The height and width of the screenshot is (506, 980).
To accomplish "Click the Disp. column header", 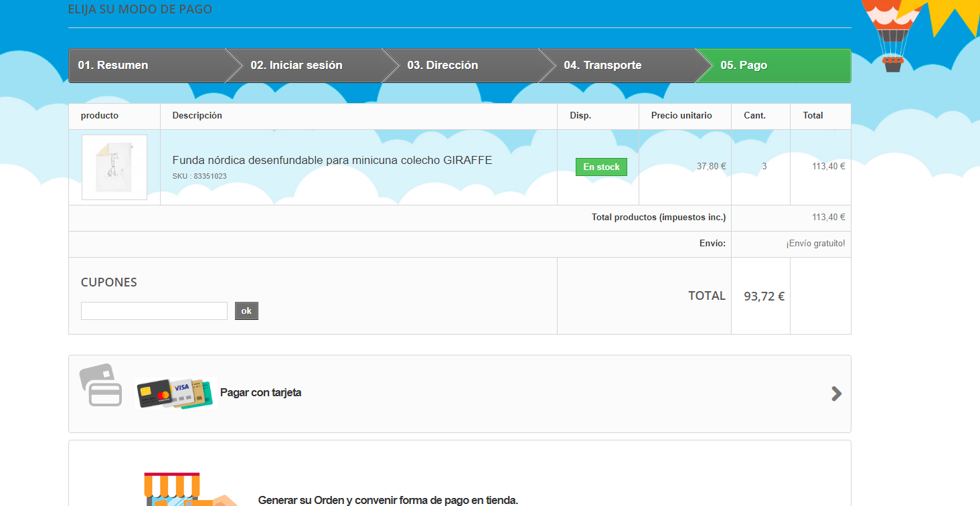I will pyautogui.click(x=580, y=116).
